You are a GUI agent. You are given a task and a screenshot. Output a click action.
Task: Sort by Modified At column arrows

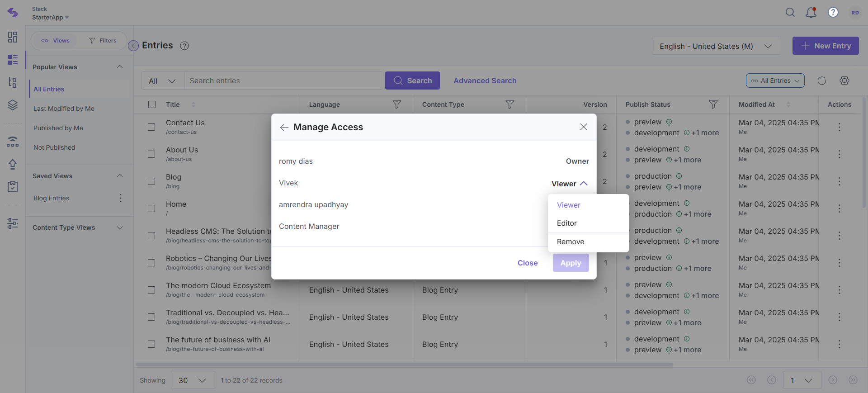click(x=788, y=104)
